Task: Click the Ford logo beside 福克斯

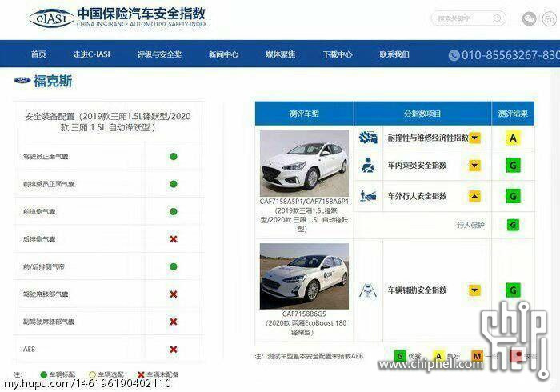Action: coord(22,81)
